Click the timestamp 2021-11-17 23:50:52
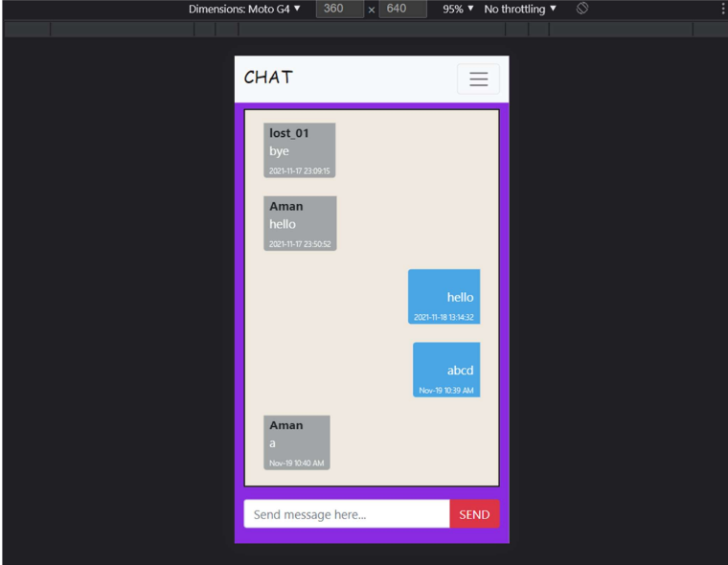This screenshot has height=565, width=728. coord(300,244)
